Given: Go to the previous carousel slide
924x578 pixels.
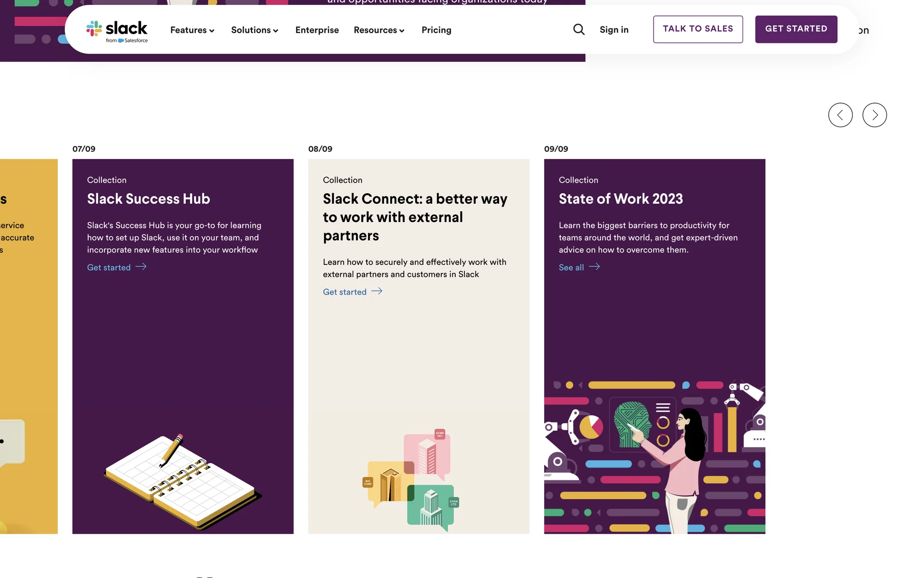Looking at the screenshot, I should click(840, 115).
